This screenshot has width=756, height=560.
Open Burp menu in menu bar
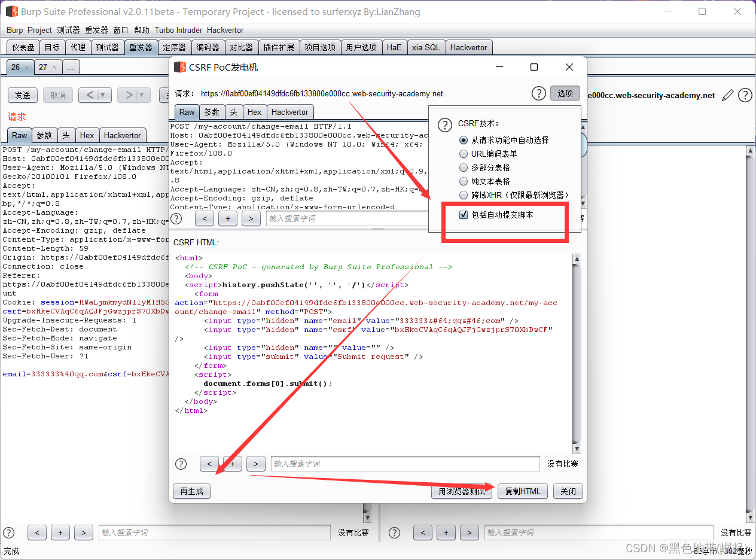[x=15, y=30]
